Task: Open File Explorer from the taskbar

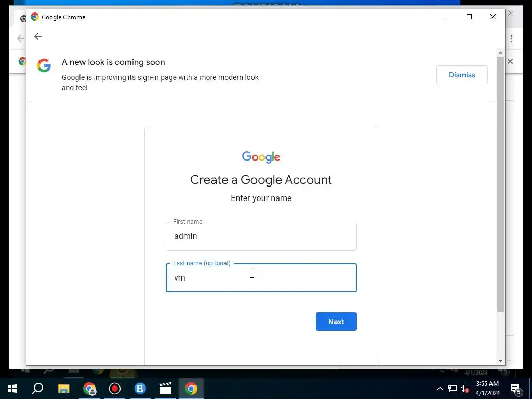Action: 63,389
